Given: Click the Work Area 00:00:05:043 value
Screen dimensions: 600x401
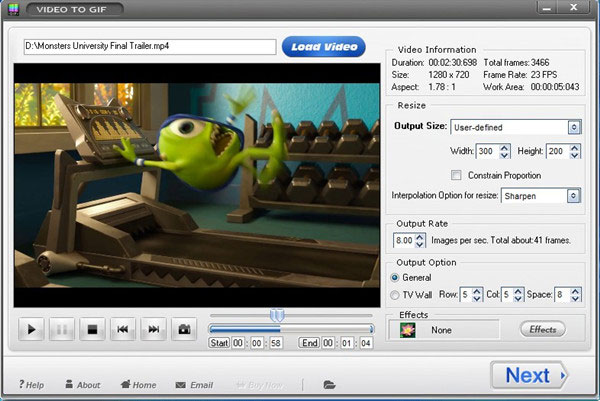Looking at the screenshot, I should pos(555,87).
